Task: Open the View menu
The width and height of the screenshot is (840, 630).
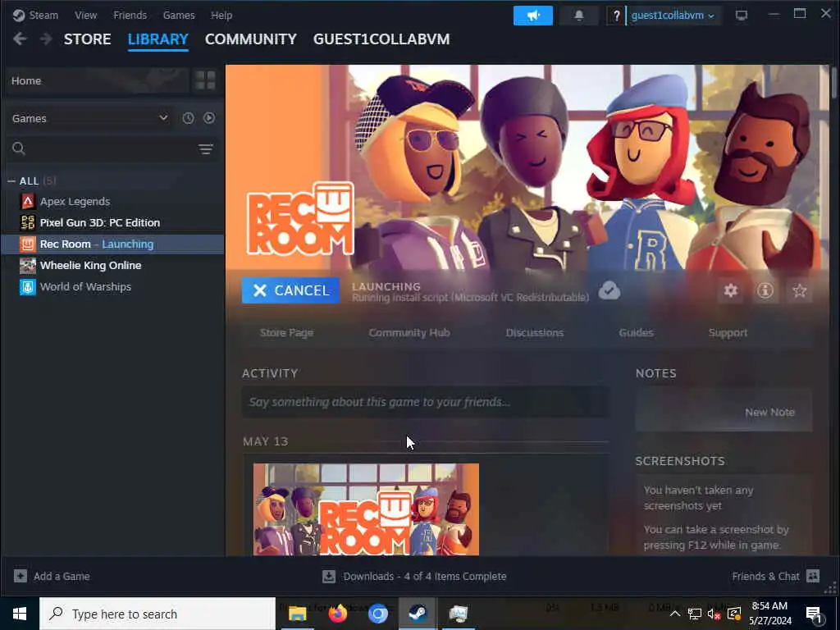Action: (x=85, y=15)
